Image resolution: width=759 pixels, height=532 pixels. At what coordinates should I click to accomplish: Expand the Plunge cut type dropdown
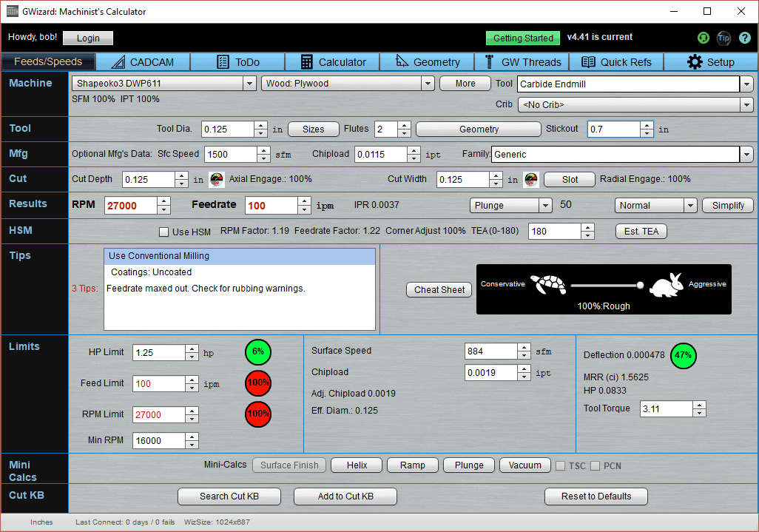click(x=545, y=205)
